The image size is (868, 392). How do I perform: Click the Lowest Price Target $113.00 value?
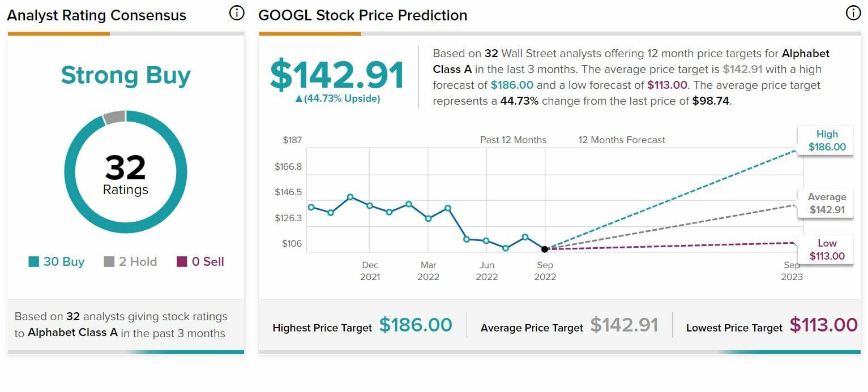click(x=823, y=325)
